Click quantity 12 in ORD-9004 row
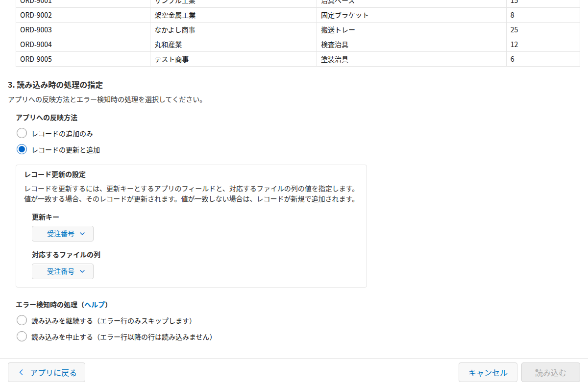Viewport: 588px width, 386px height. point(543,45)
